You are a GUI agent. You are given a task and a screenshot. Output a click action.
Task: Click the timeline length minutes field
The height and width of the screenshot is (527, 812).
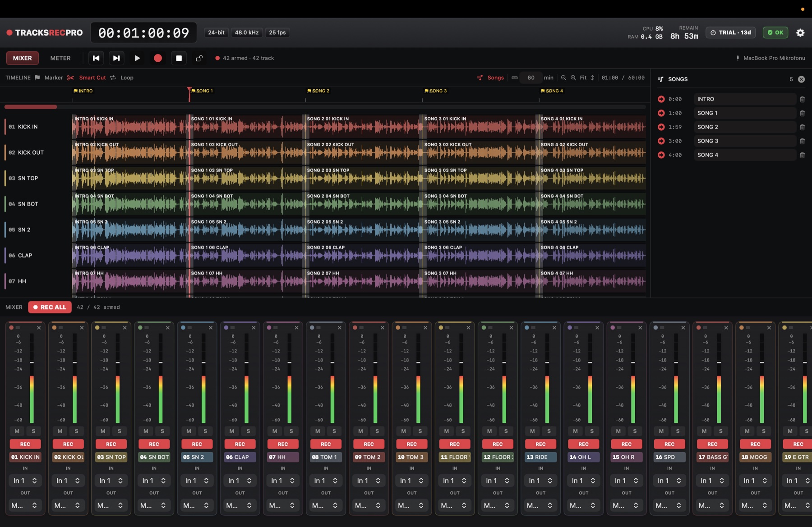click(x=531, y=78)
